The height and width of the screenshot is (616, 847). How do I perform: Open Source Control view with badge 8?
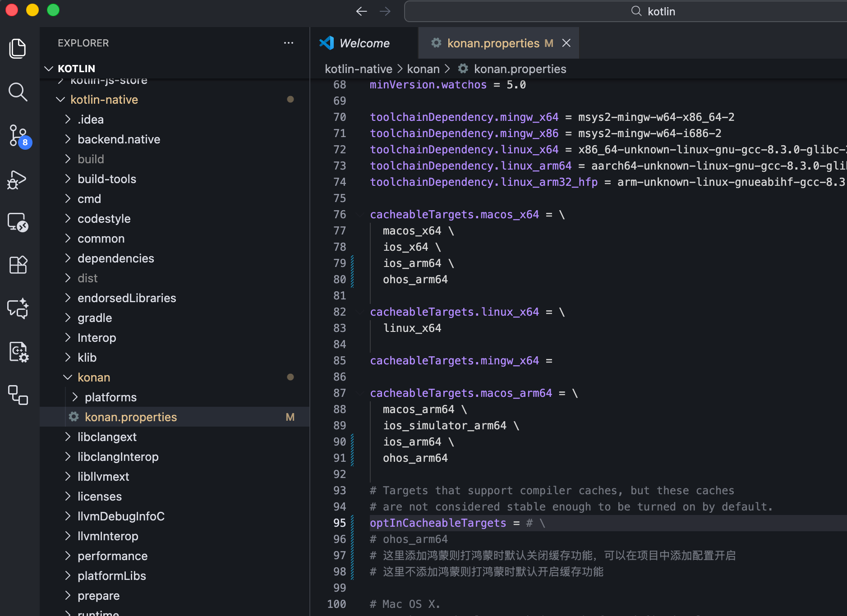tap(18, 136)
